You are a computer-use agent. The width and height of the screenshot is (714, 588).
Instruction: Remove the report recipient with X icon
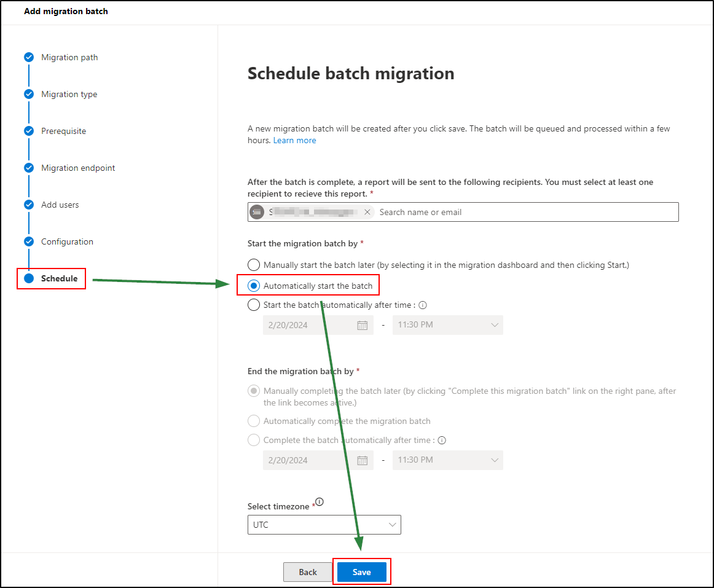pos(367,212)
